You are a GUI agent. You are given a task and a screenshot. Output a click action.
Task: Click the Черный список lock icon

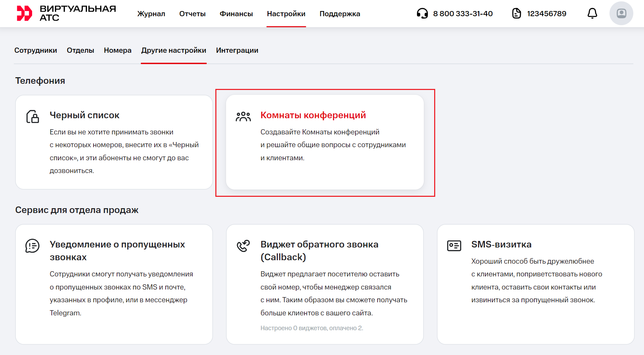coord(33,116)
